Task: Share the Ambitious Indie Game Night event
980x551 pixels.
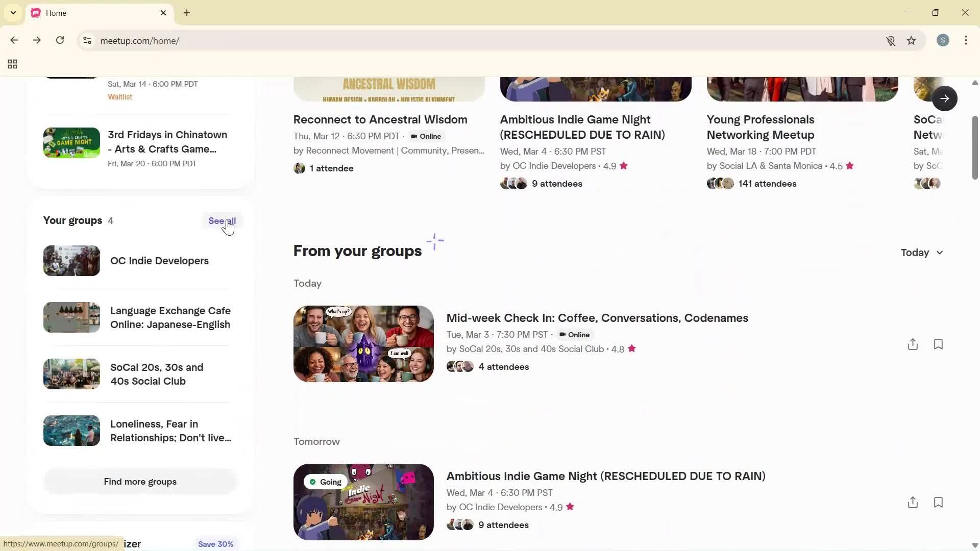Action: click(913, 502)
